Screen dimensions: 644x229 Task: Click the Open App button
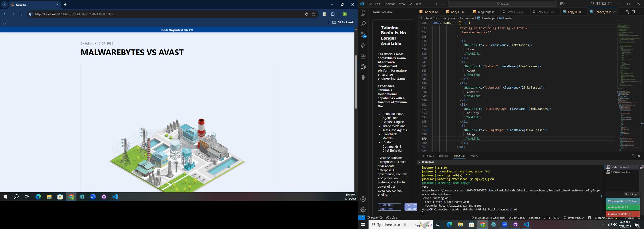point(631,194)
